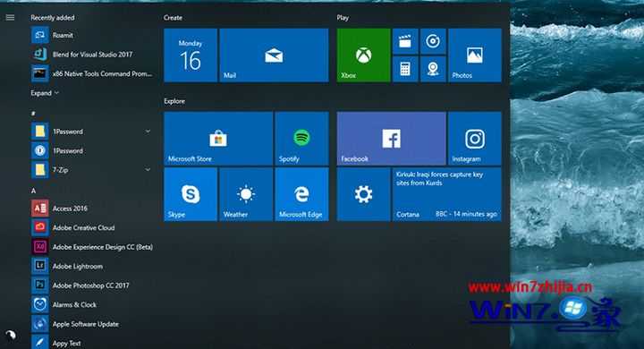Open the Facebook tile
Image resolution: width=644 pixels, height=349 pixels.
click(x=392, y=139)
